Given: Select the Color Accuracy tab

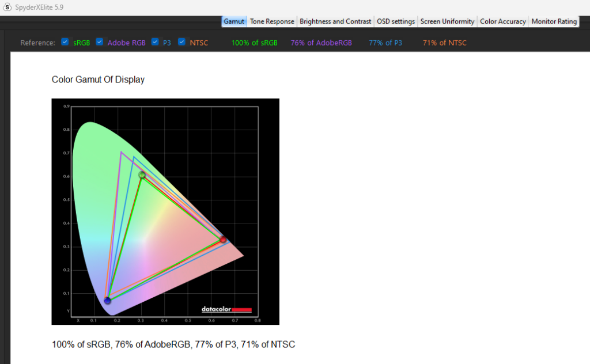Looking at the screenshot, I should click(x=503, y=21).
